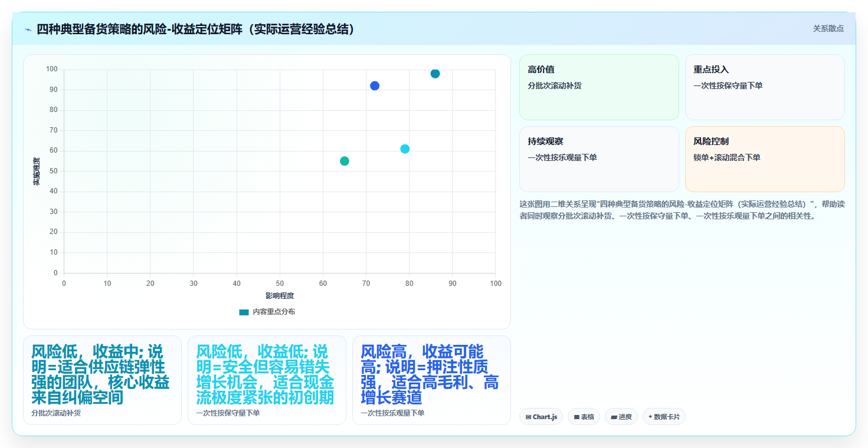The width and height of the screenshot is (868, 448).
Task: Select the 风险高，收益可能高 summary card
Action: pos(431,380)
